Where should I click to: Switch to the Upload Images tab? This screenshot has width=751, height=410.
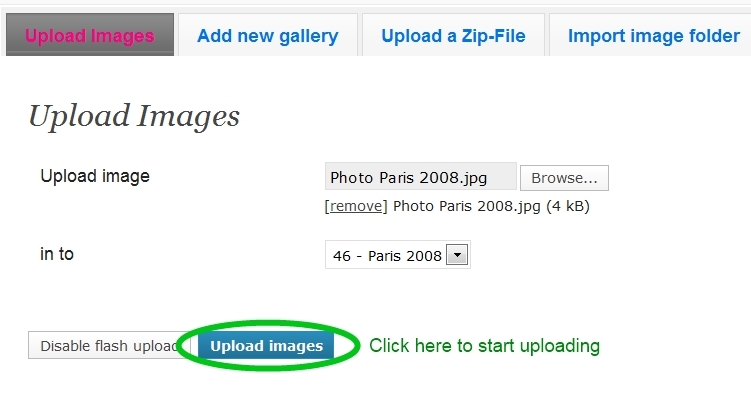point(90,34)
